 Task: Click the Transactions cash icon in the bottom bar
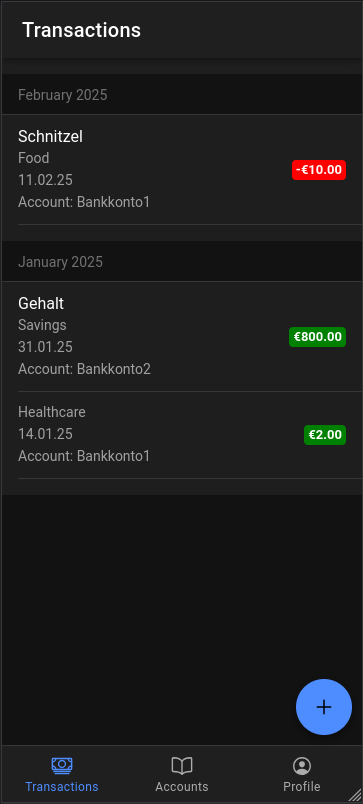click(x=62, y=766)
